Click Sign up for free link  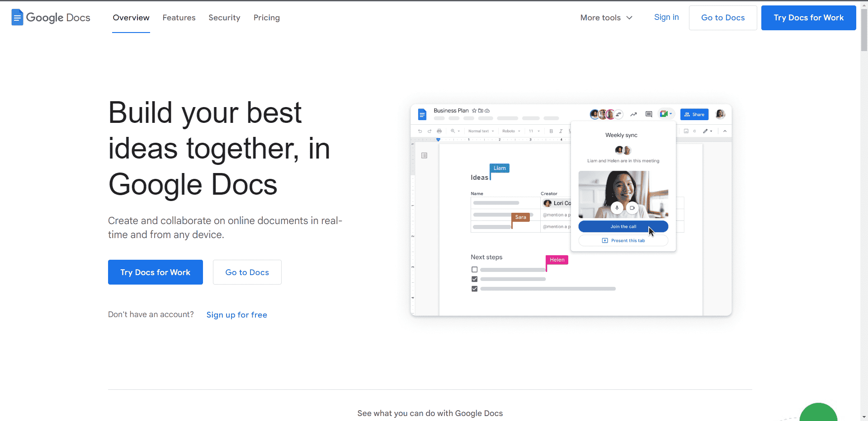pos(237,315)
